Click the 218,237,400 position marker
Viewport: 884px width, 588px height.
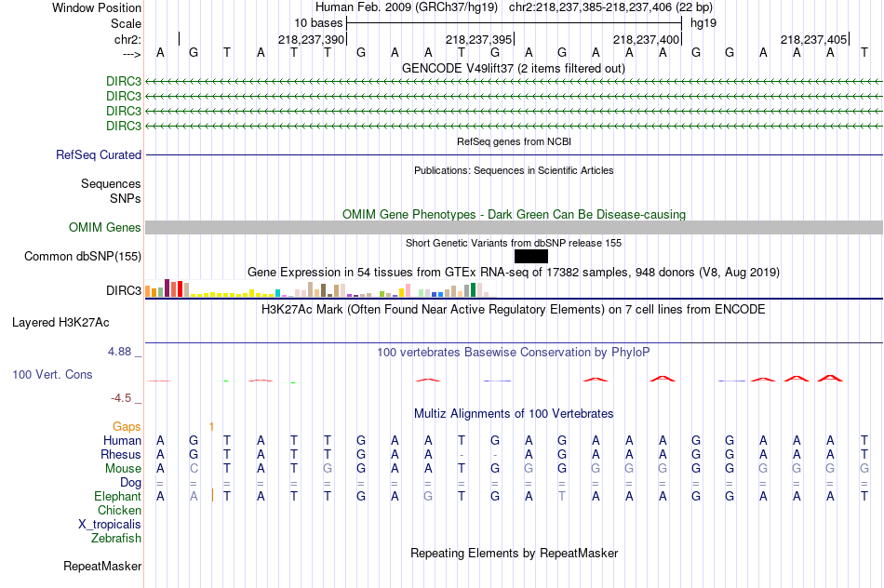tap(646, 39)
